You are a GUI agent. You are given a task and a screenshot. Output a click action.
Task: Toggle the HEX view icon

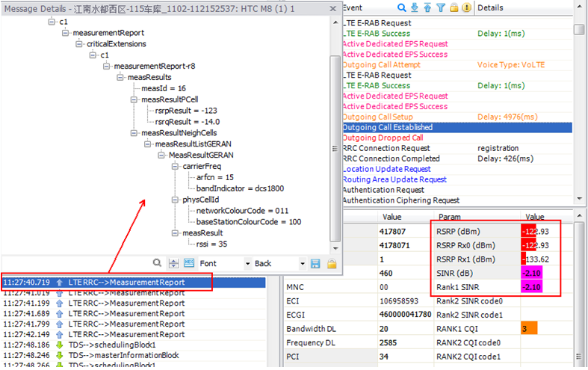[x=189, y=263]
